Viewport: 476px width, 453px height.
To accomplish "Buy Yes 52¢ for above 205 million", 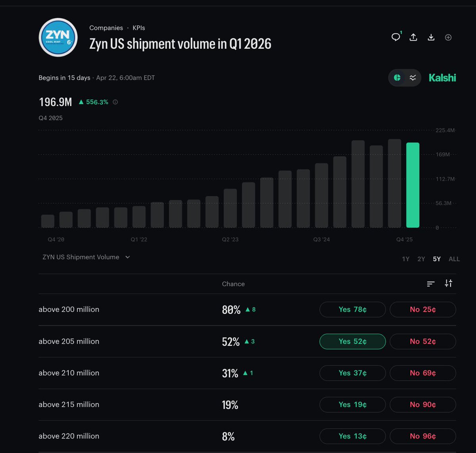I will tap(353, 341).
